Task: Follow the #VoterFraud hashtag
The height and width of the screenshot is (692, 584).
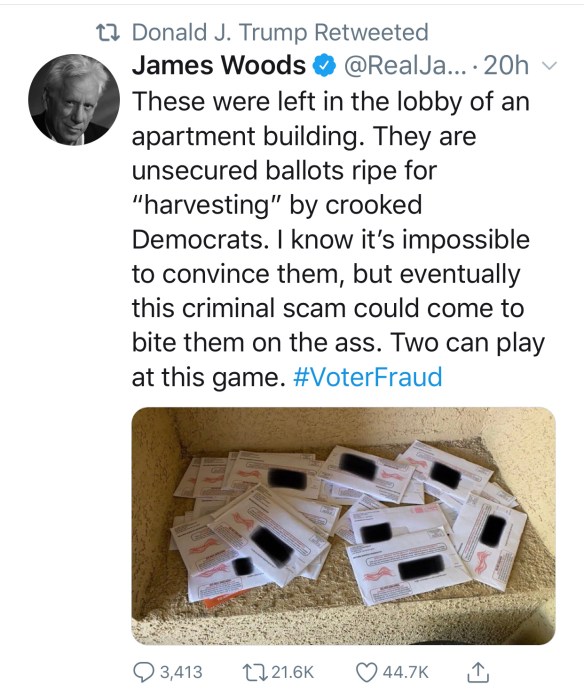Action: 367,377
